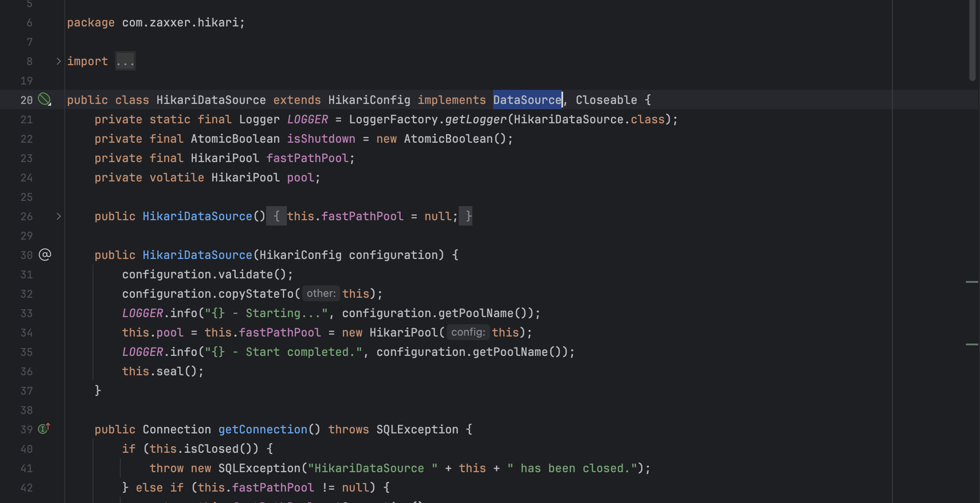Click the LoggerFactory class reference
980x503 pixels.
(x=393, y=119)
